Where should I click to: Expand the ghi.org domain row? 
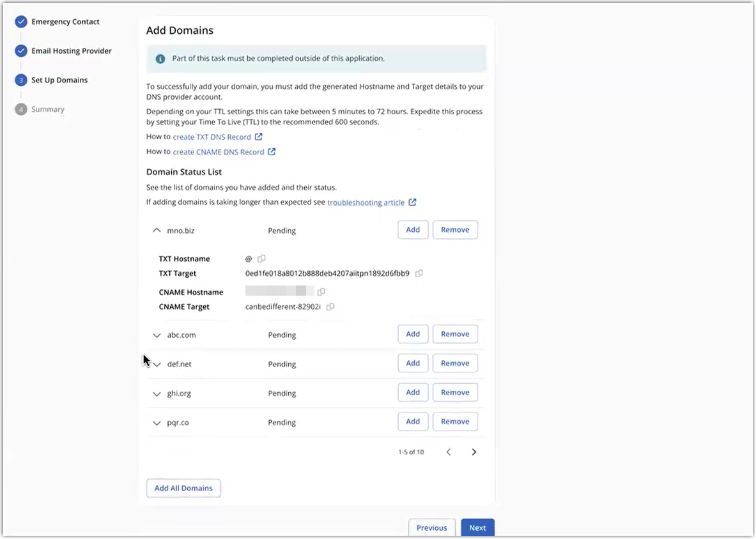157,394
